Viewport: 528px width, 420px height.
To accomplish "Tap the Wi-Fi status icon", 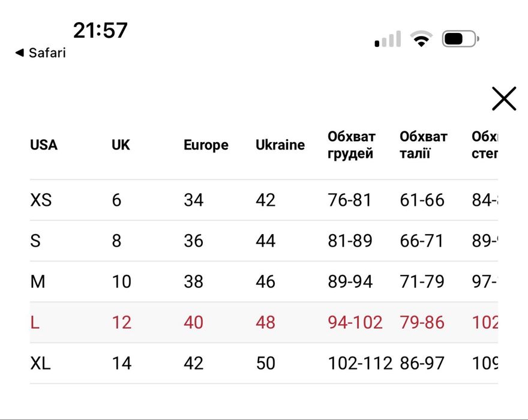I will point(422,40).
